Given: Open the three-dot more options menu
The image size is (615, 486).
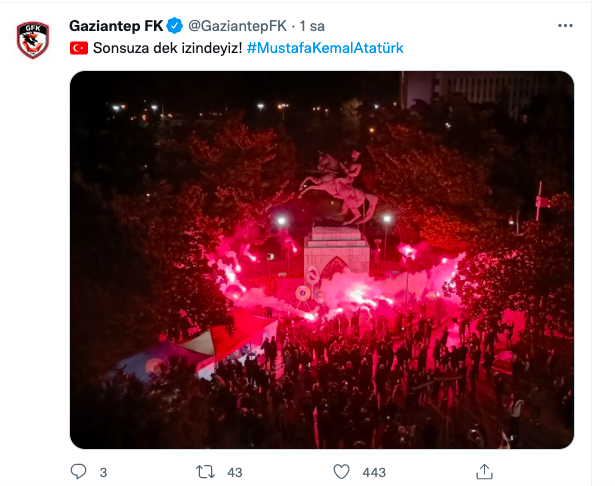Looking at the screenshot, I should pos(565,25).
